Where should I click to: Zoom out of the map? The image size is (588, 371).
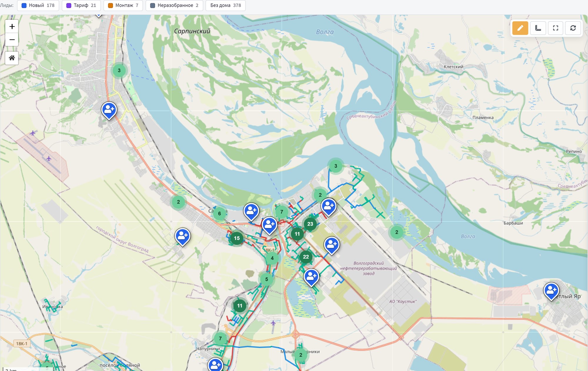click(x=12, y=40)
